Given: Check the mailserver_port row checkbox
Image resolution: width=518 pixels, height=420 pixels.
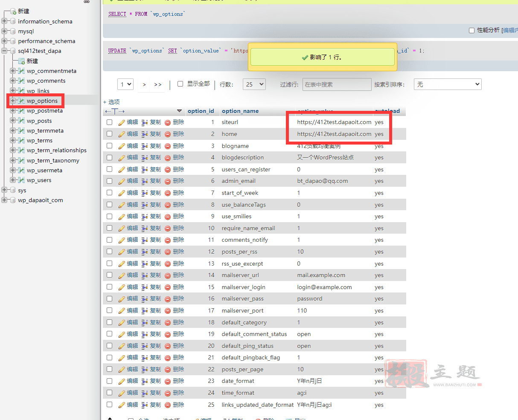Looking at the screenshot, I should click(x=110, y=310).
